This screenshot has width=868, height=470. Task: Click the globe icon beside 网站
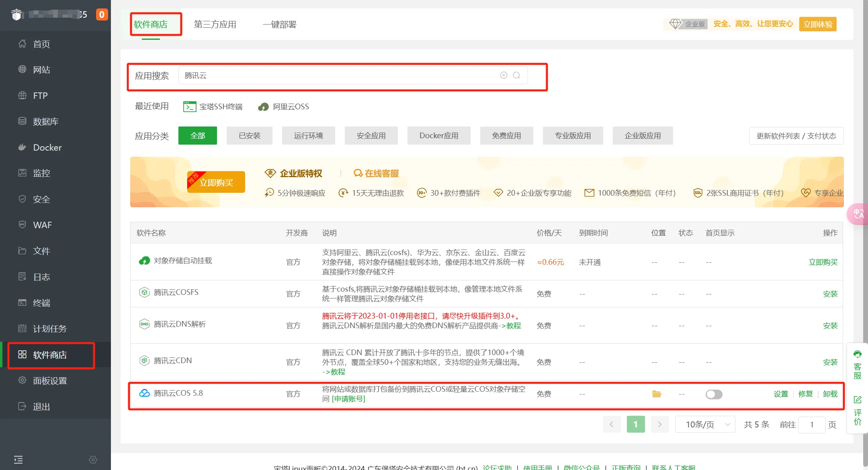pos(23,69)
